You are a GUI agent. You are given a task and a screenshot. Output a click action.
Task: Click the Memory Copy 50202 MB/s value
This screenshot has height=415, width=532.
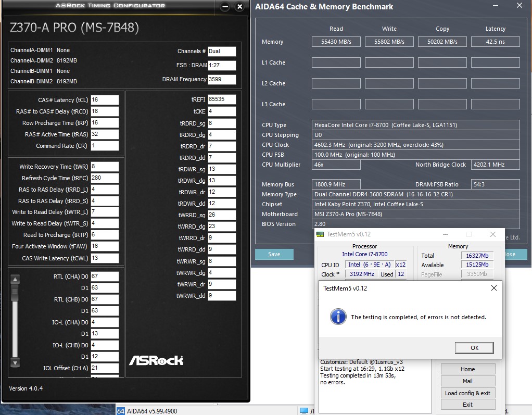pyautogui.click(x=442, y=42)
